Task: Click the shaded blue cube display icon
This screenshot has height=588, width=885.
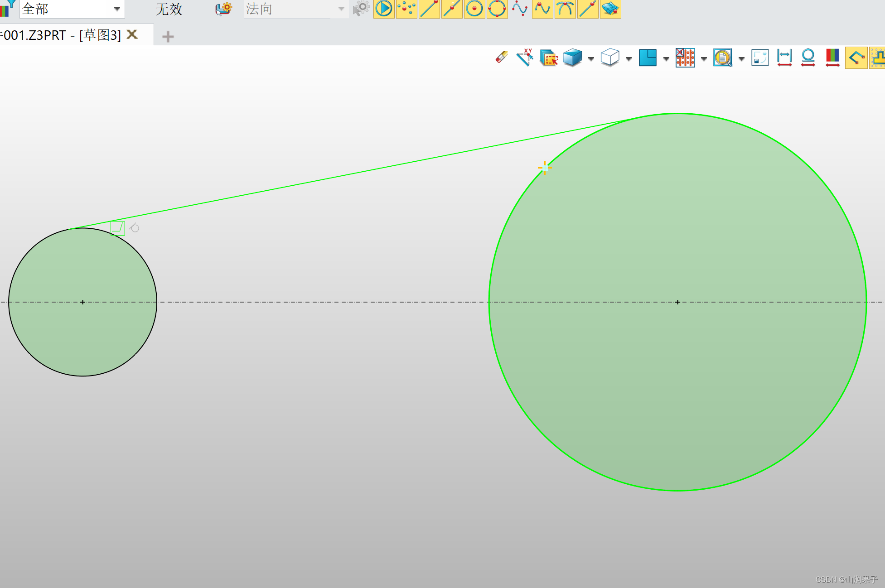Action: (x=572, y=58)
